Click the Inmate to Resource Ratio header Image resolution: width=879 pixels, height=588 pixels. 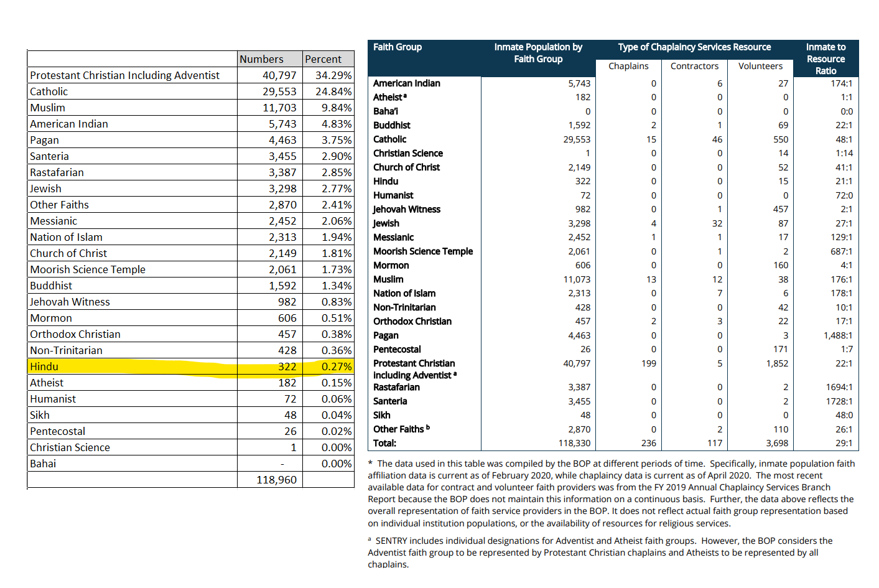pos(826,58)
